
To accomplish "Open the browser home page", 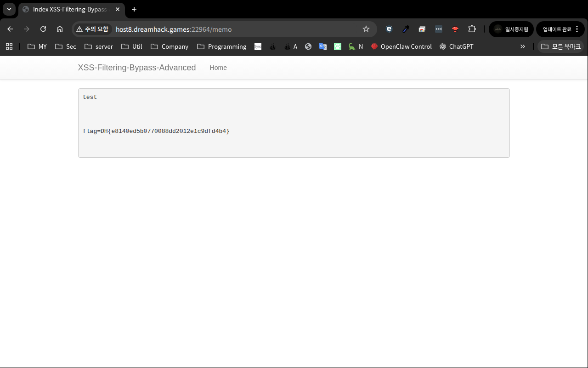I will [60, 29].
